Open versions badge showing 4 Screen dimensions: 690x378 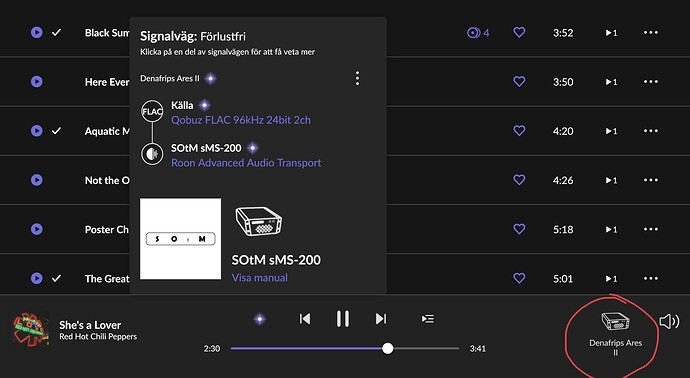478,33
